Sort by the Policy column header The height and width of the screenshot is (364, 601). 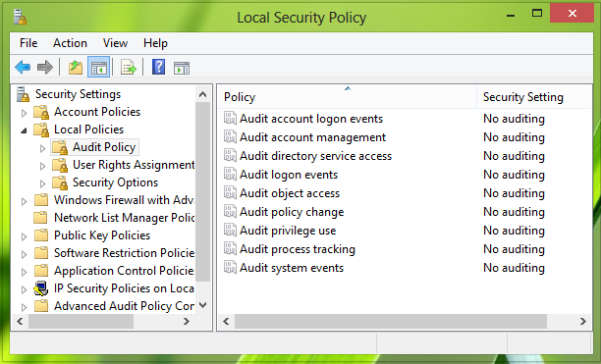[348, 97]
